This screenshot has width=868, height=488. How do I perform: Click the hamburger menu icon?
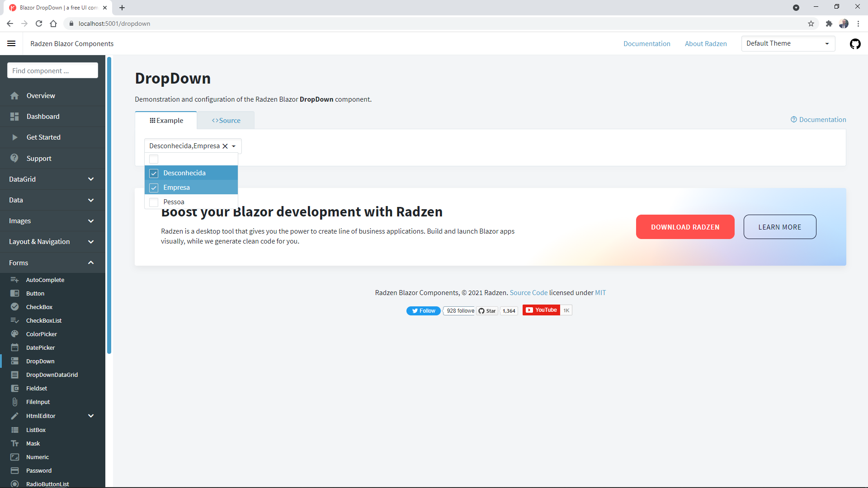[x=11, y=43]
